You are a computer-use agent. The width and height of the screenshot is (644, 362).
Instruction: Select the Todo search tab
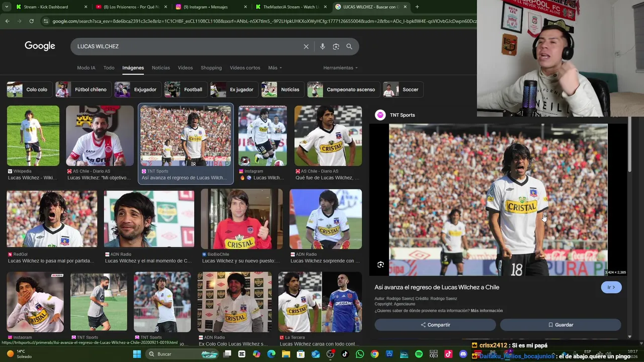tap(109, 68)
